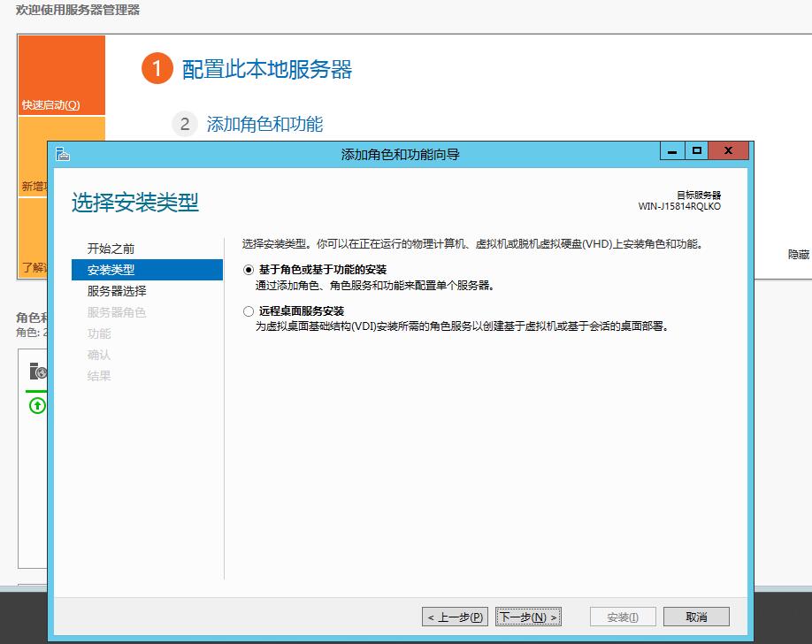The width and height of the screenshot is (812, 644).
Task: Maximize the Add Roles wizard window
Action: (x=697, y=151)
